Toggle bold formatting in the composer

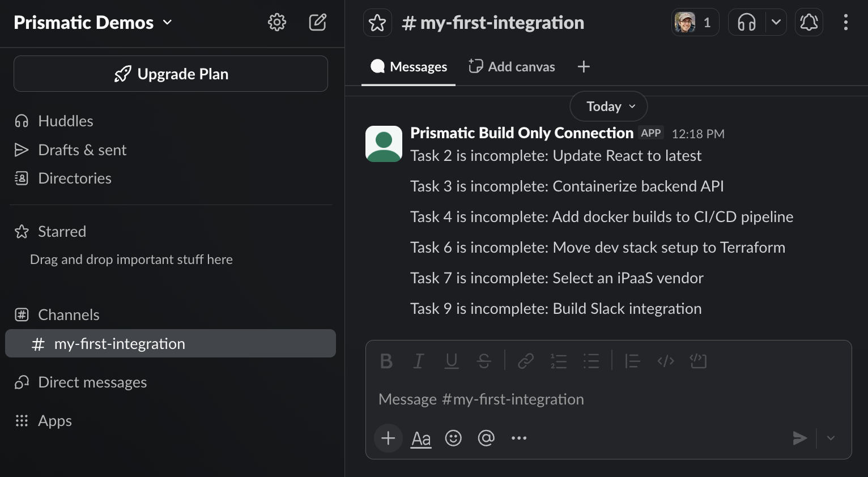[x=386, y=361]
